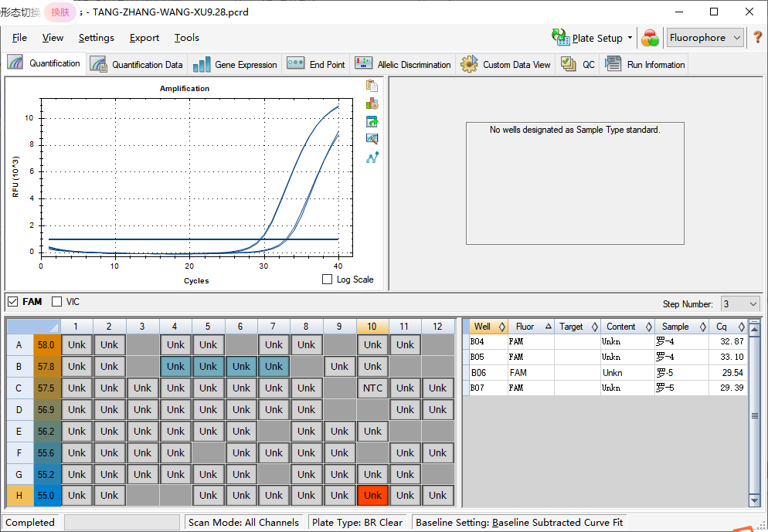This screenshot has width=768, height=532.
Task: Click the copy chart to clipboard icon
Action: (x=372, y=86)
